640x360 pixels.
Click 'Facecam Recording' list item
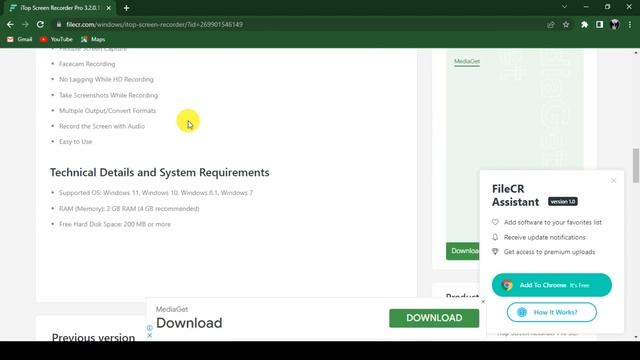pyautogui.click(x=87, y=64)
